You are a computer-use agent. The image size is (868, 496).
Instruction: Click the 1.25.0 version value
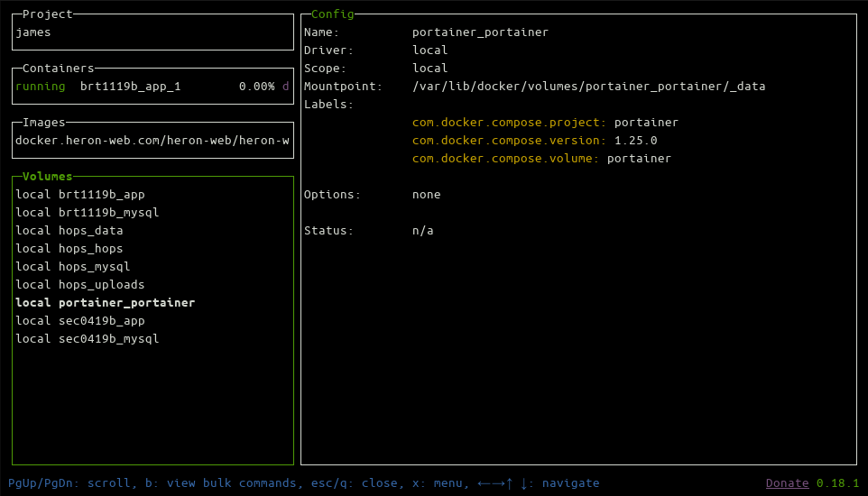tap(636, 141)
